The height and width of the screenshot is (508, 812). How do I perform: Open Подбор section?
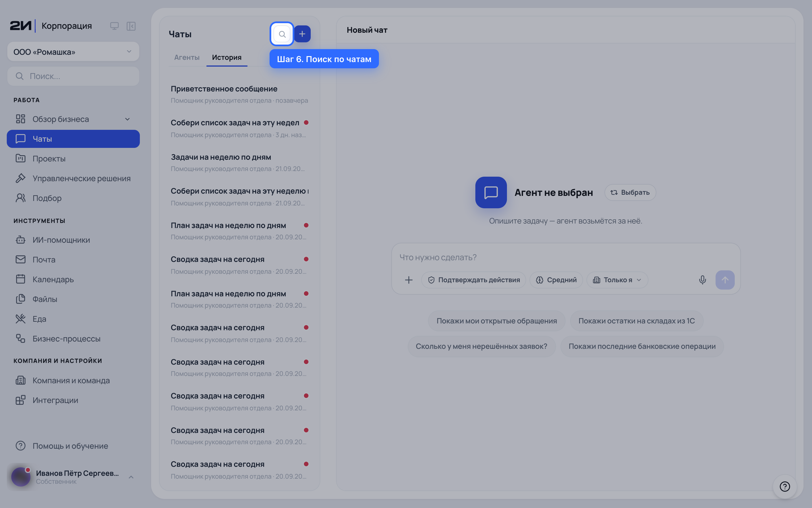pos(73,198)
